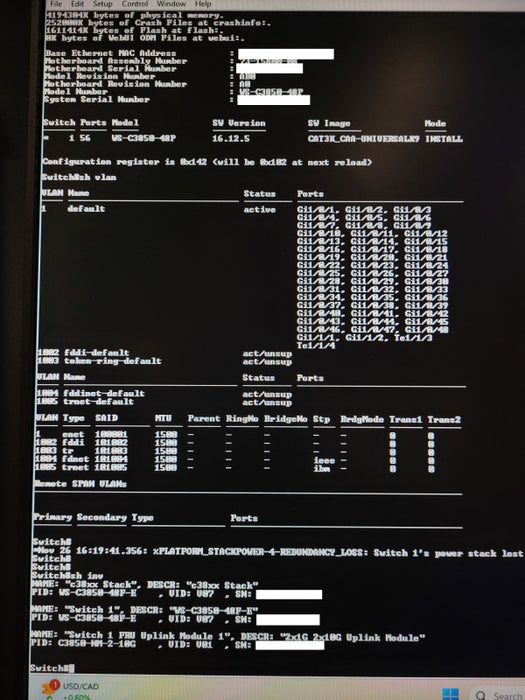
Task: Click the Configuration register line
Action: point(207,162)
